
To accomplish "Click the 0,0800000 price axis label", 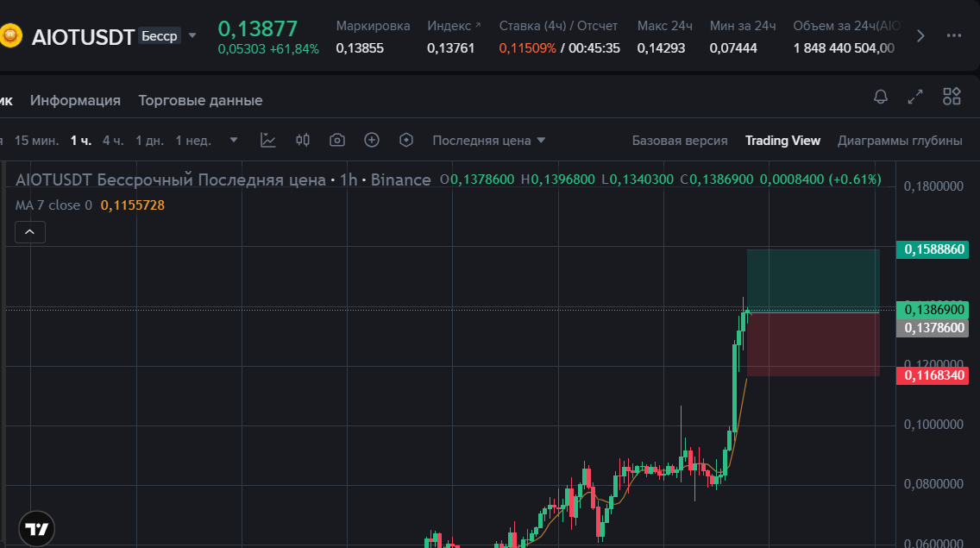I will pos(933,484).
